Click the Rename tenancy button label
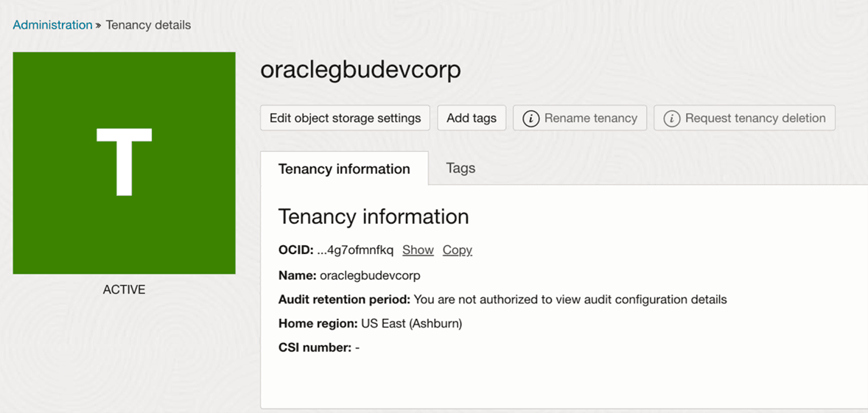Screen dimensions: 868x413 (x=590, y=118)
